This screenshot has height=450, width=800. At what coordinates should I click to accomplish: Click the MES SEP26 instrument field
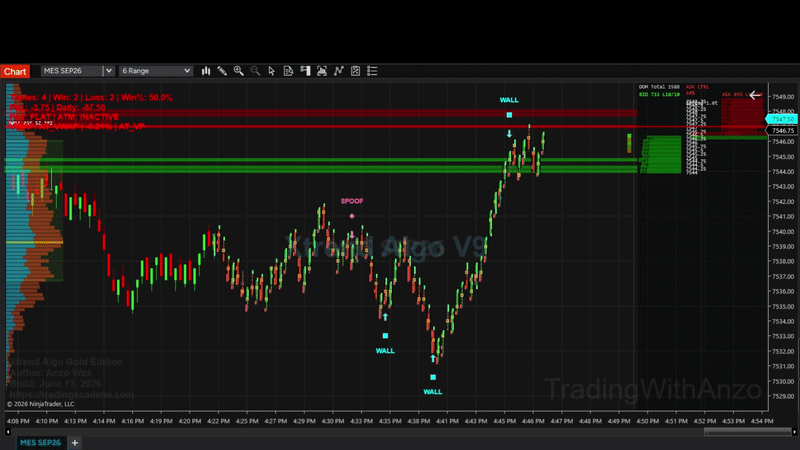72,71
